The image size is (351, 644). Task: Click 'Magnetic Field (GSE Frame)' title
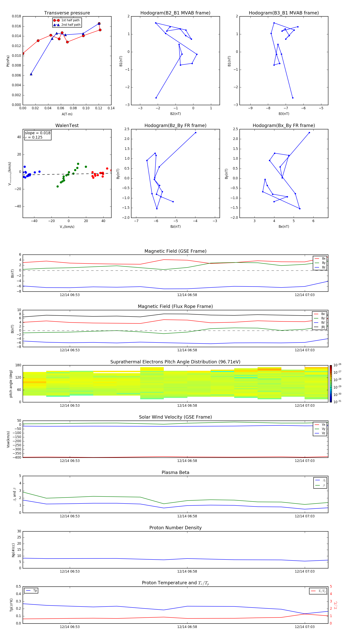coord(175,251)
